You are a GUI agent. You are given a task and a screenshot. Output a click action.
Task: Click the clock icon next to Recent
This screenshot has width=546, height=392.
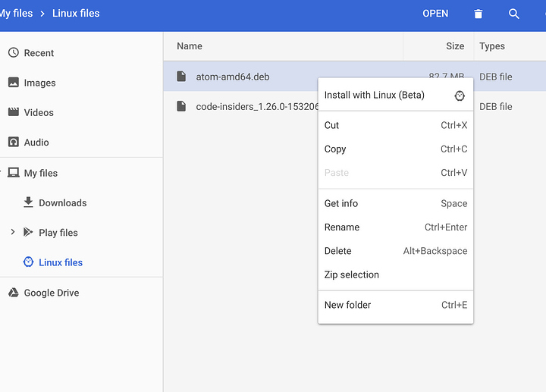[x=13, y=53]
